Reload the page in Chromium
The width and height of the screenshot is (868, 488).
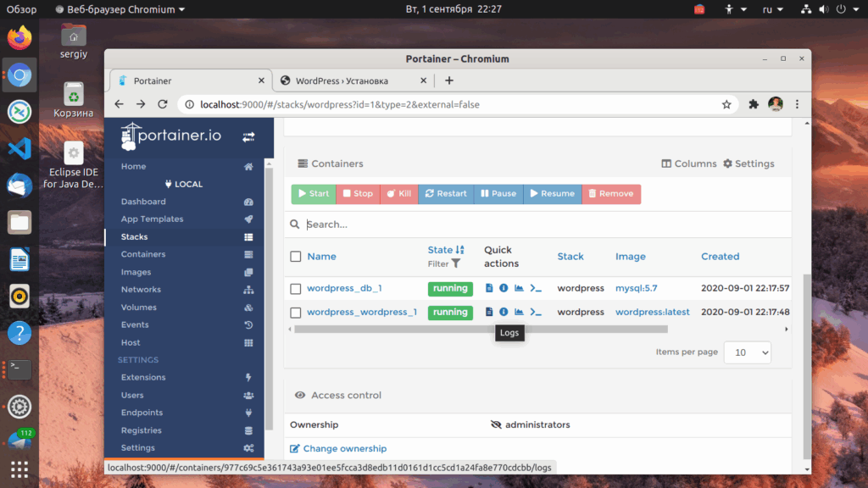[162, 104]
